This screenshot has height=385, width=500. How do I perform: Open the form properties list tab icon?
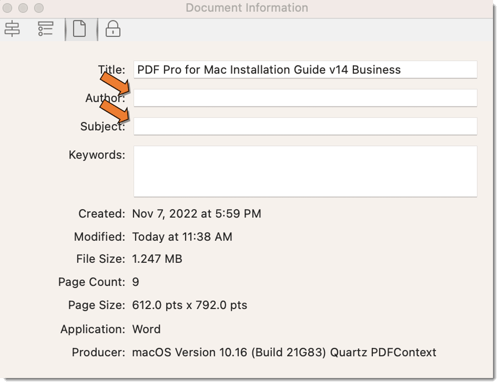45,29
